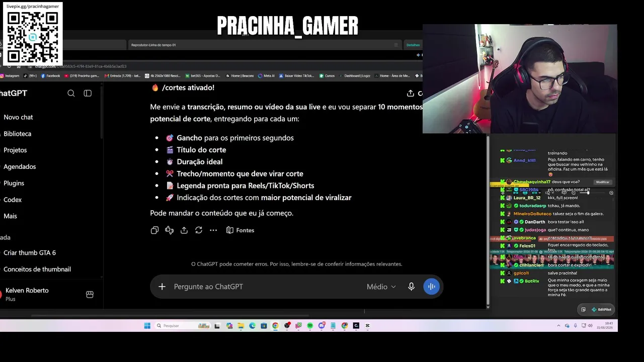
Task: Collapse the ChatGPT sidebar panel icon
Action: point(88,93)
